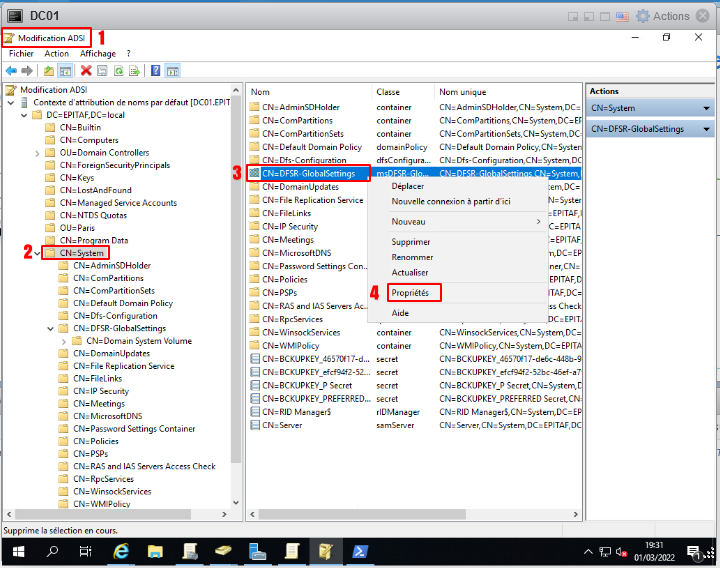720x568 pixels.
Task: Select Renommer from the context menu
Action: [411, 257]
